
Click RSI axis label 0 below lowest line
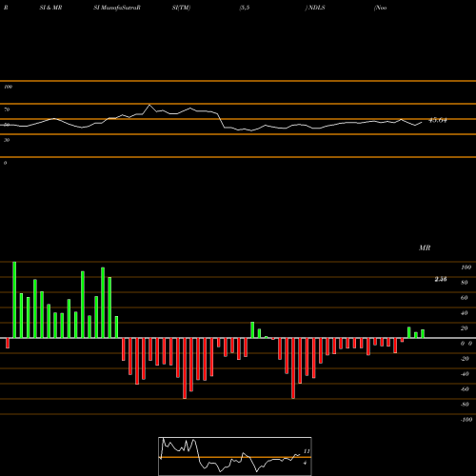[x=5, y=163]
